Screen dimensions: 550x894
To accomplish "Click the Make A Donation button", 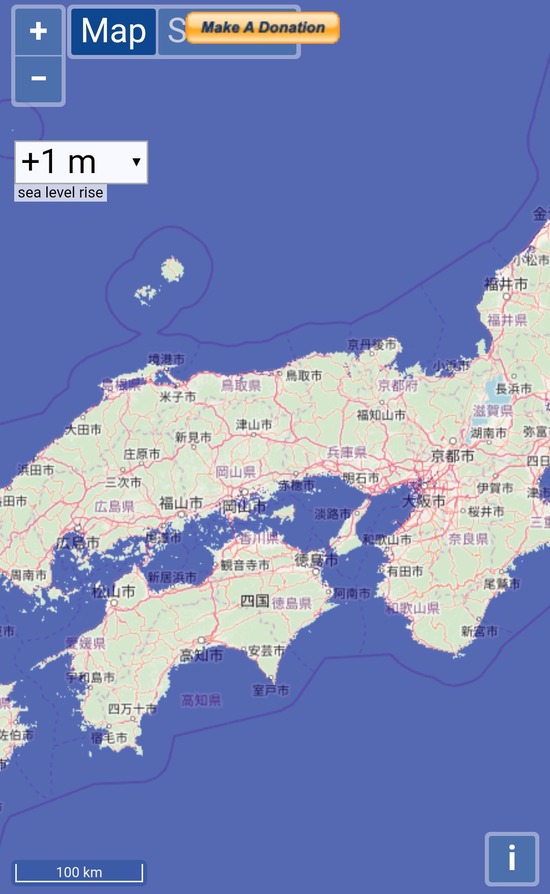I will click(263, 27).
